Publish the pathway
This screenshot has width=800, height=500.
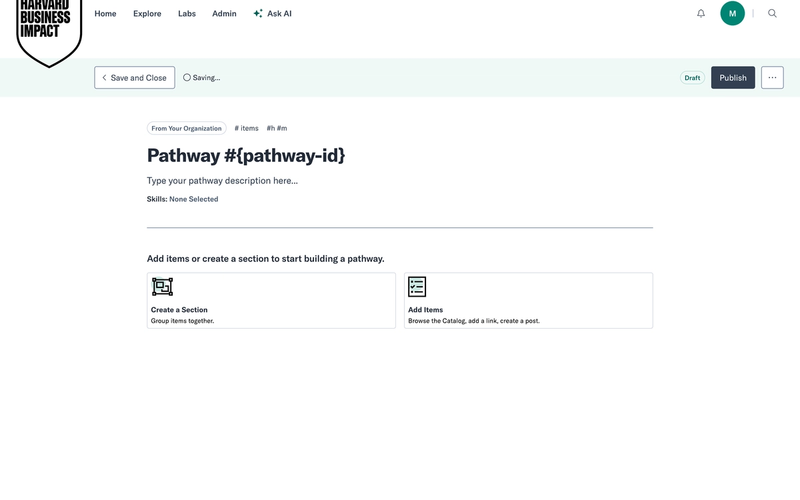[733, 78]
